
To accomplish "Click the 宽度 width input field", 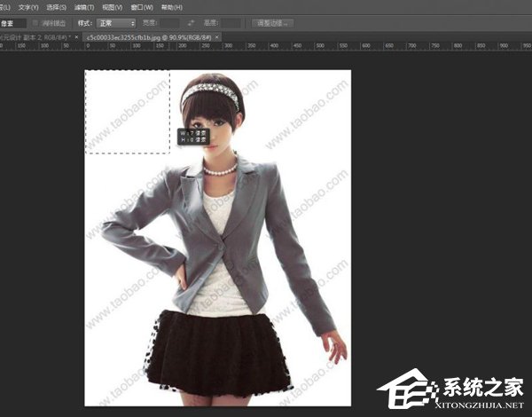I will [171, 21].
